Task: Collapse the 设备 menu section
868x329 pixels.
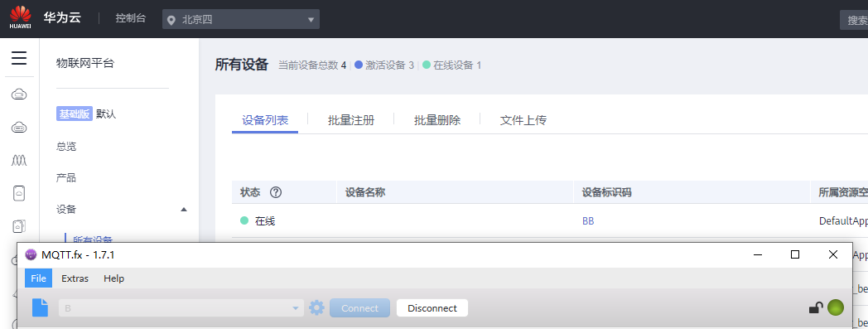Action: 184,210
